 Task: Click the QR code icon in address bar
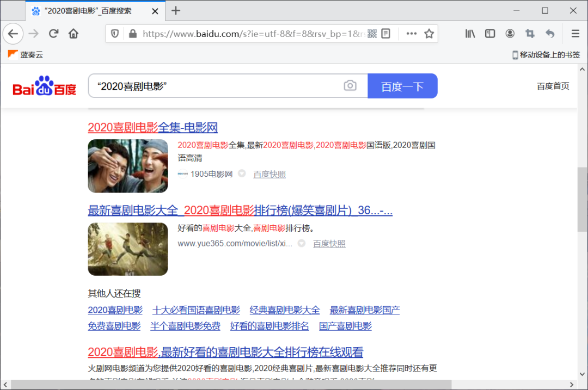pyautogui.click(x=371, y=33)
